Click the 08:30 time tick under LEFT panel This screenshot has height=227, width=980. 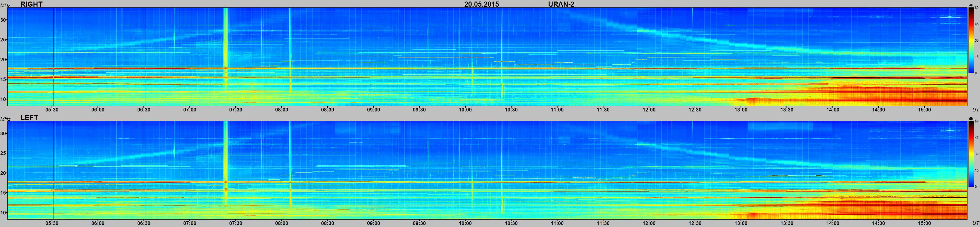tap(328, 223)
